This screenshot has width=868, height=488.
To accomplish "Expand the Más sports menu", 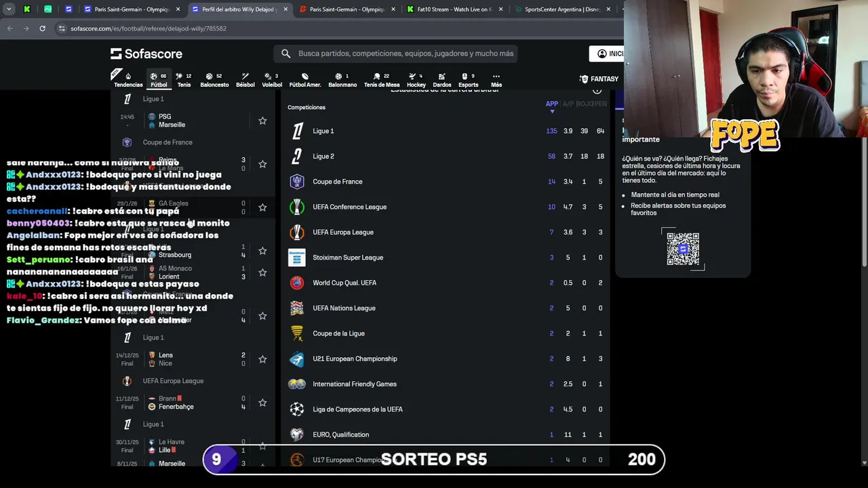I will tap(496, 80).
